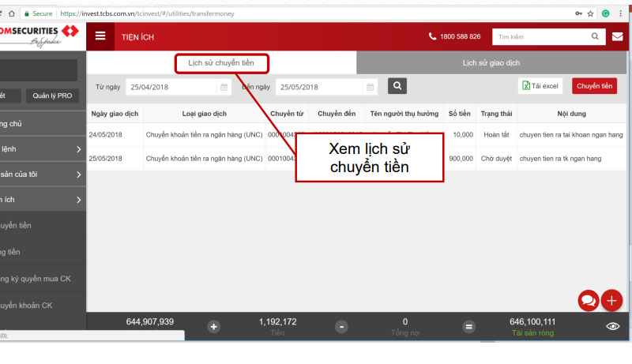Click the Tìm kiếm search input
632x364 pixels.
click(x=541, y=36)
